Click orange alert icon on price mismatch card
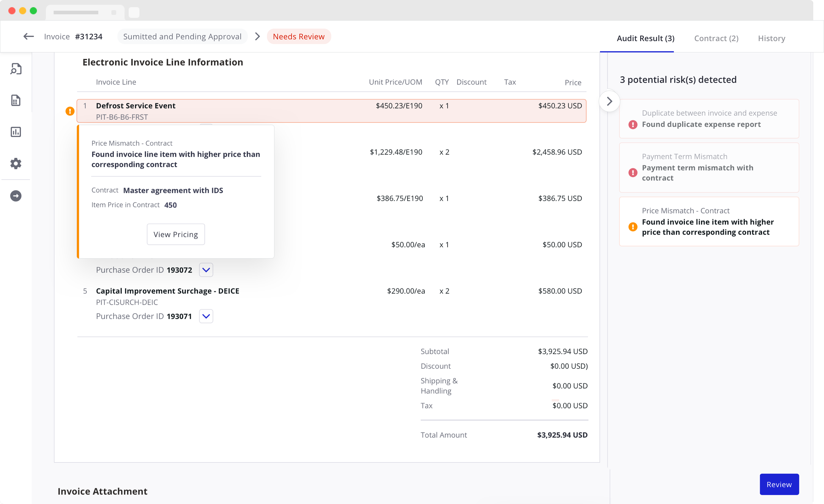This screenshot has height=504, width=824. (x=633, y=227)
